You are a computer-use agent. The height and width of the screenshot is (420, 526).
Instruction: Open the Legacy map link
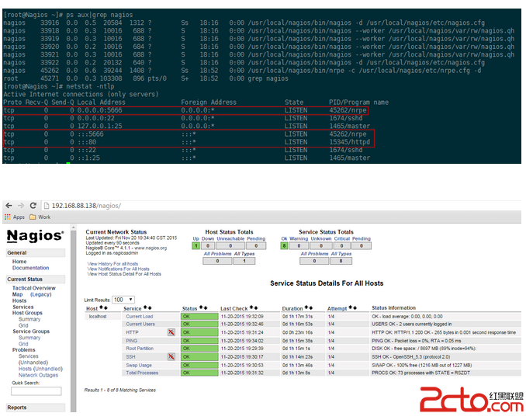41,294
